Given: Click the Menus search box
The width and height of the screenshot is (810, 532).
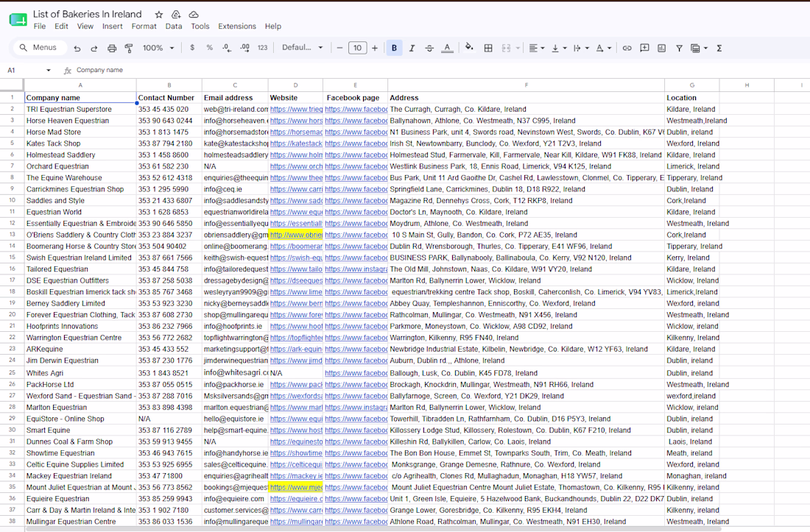Looking at the screenshot, I should click(x=40, y=48).
